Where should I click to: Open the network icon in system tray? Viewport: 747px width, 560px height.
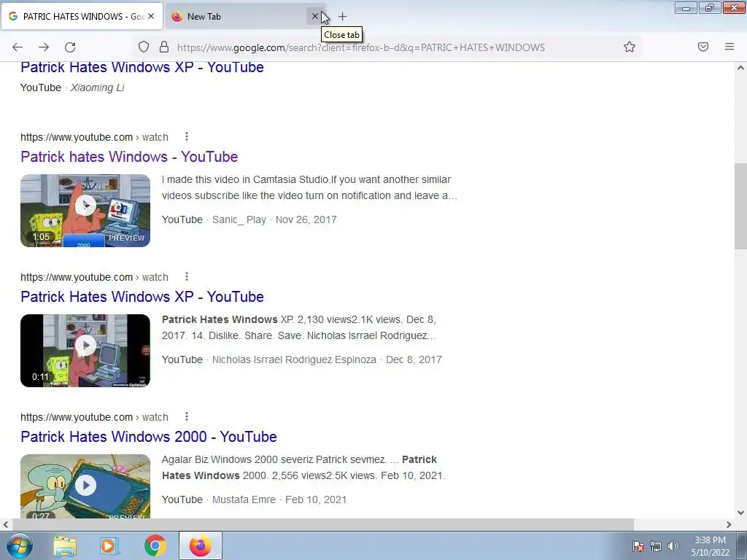[656, 546]
